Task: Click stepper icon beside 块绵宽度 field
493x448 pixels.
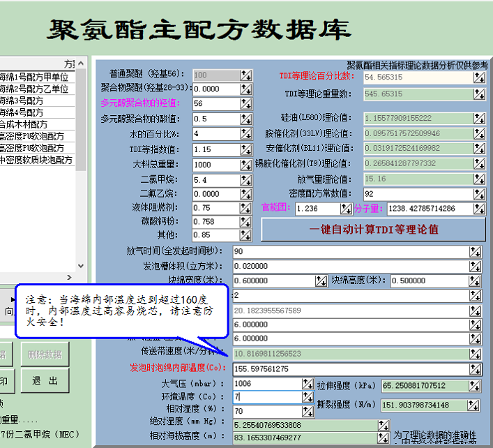Action: click(321, 281)
